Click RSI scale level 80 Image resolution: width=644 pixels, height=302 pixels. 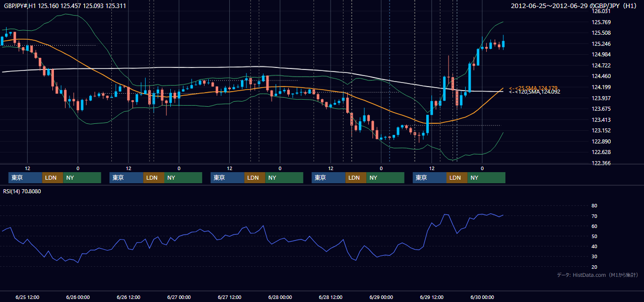point(594,206)
